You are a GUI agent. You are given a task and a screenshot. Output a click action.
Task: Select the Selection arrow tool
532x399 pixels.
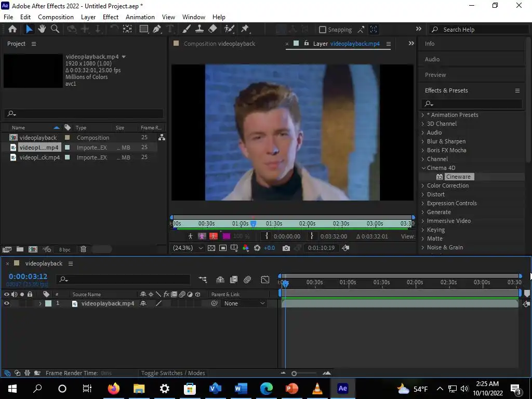pos(29,29)
